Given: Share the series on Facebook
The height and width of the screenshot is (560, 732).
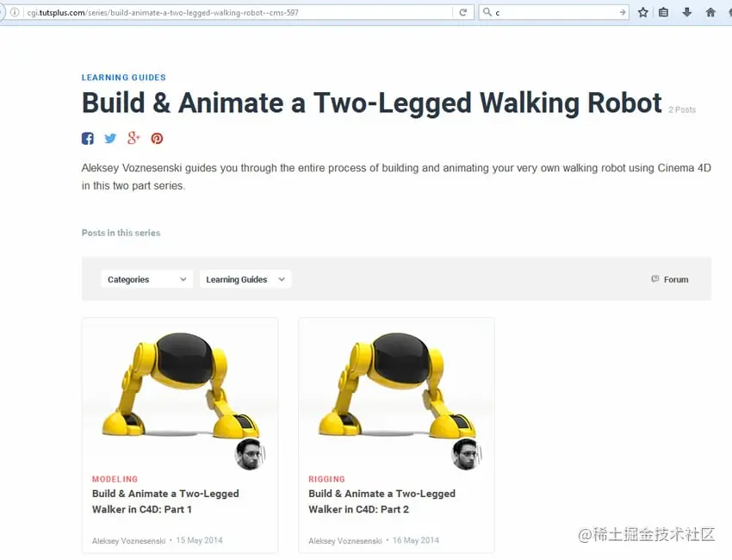Looking at the screenshot, I should [88, 138].
